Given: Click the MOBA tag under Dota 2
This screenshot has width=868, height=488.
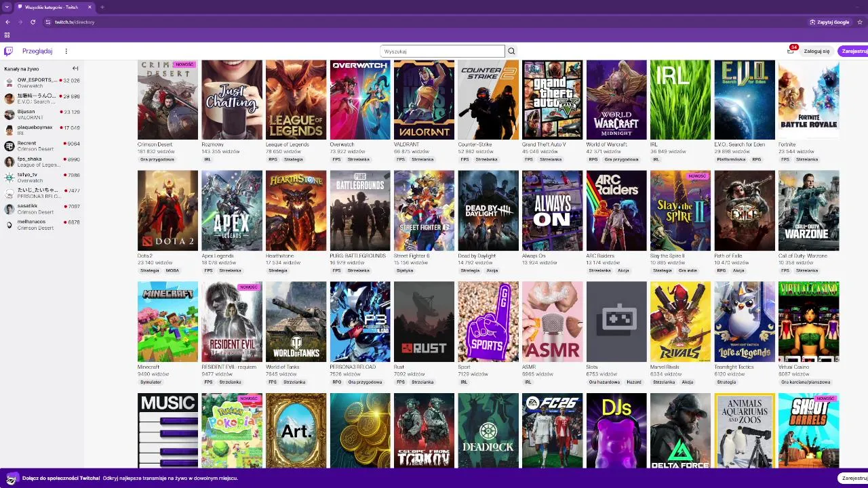Looking at the screenshot, I should click(x=172, y=270).
